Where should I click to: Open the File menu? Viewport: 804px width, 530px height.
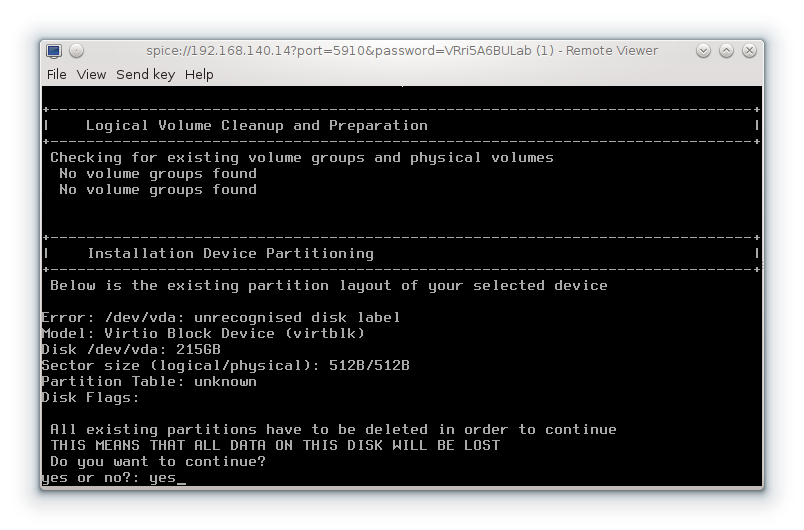[57, 74]
